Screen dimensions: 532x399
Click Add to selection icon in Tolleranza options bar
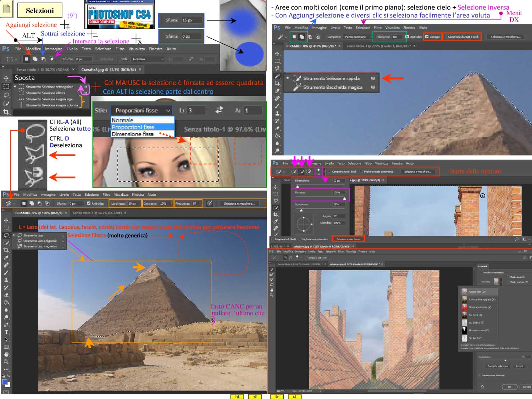302,37
